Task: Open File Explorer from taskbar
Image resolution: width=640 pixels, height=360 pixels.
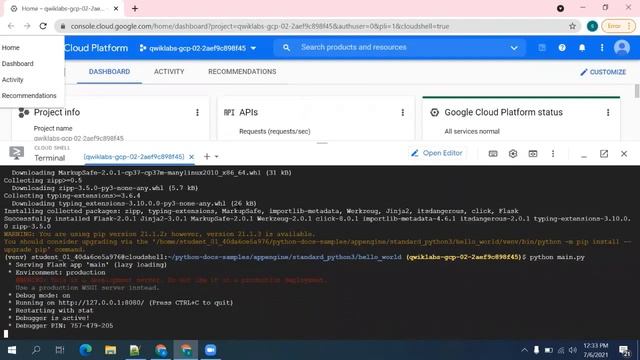Action: point(110,350)
